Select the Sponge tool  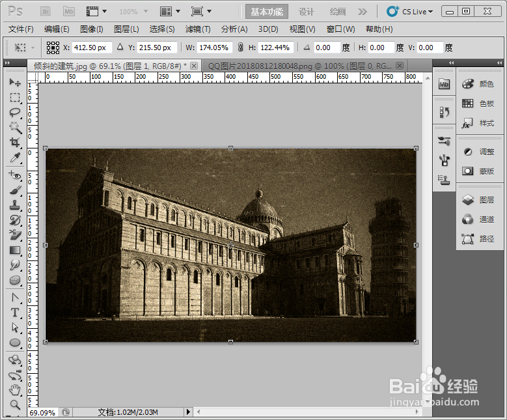pyautogui.click(x=15, y=280)
